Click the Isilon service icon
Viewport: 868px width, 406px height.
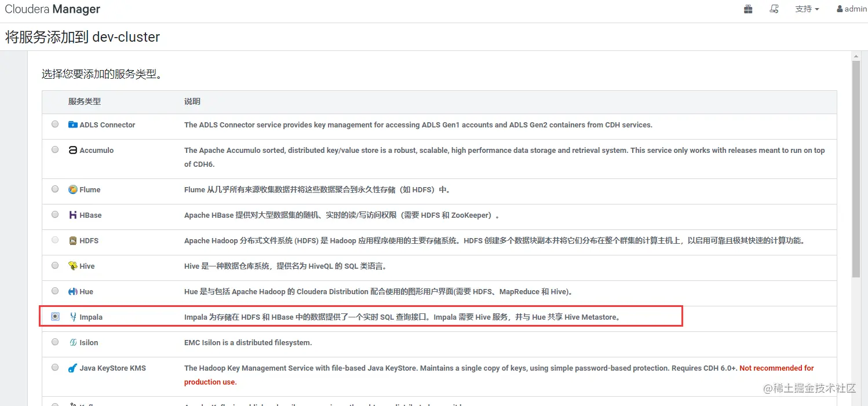click(73, 342)
